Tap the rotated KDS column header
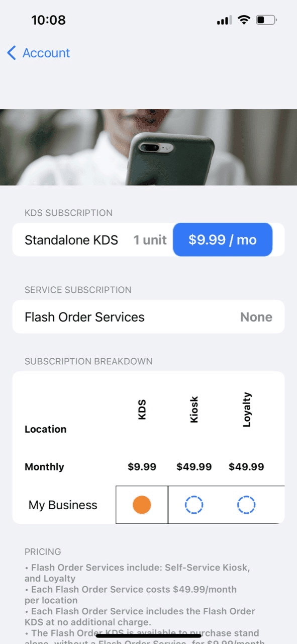This screenshot has width=297, height=644. [142, 410]
